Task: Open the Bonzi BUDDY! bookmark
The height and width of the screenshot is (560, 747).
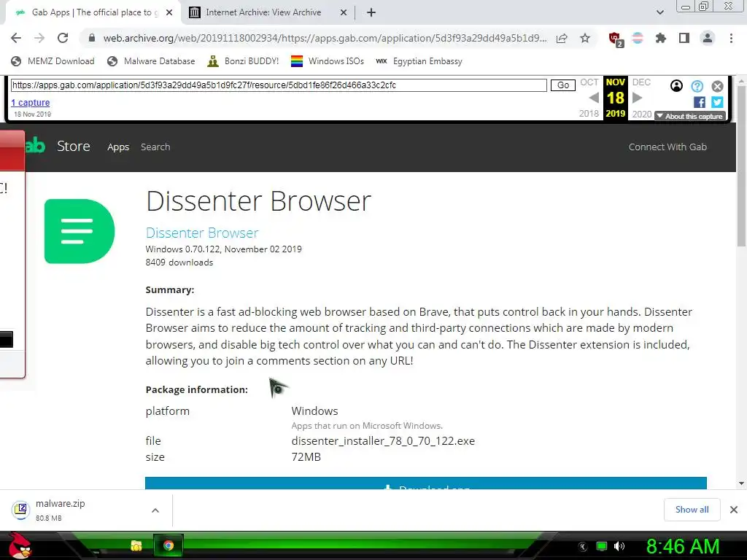Action: [243, 61]
